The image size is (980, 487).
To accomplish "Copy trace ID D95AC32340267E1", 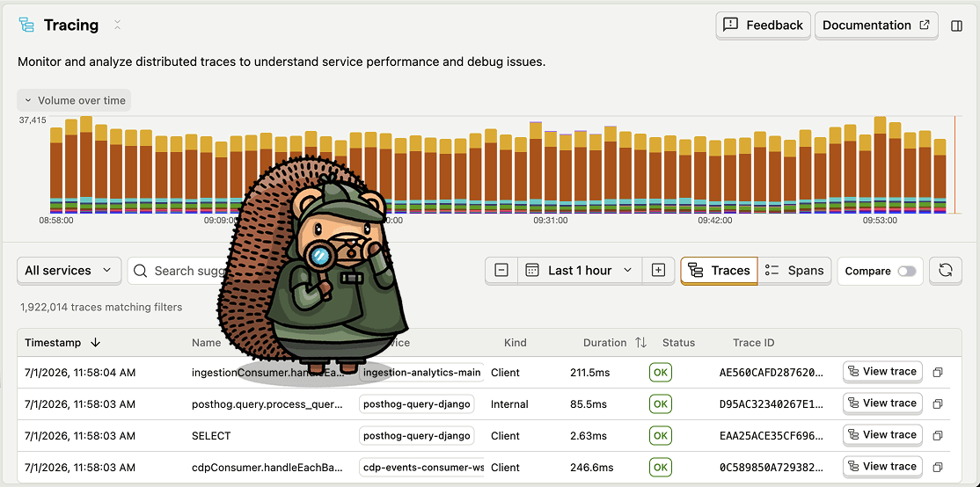I will (x=938, y=404).
